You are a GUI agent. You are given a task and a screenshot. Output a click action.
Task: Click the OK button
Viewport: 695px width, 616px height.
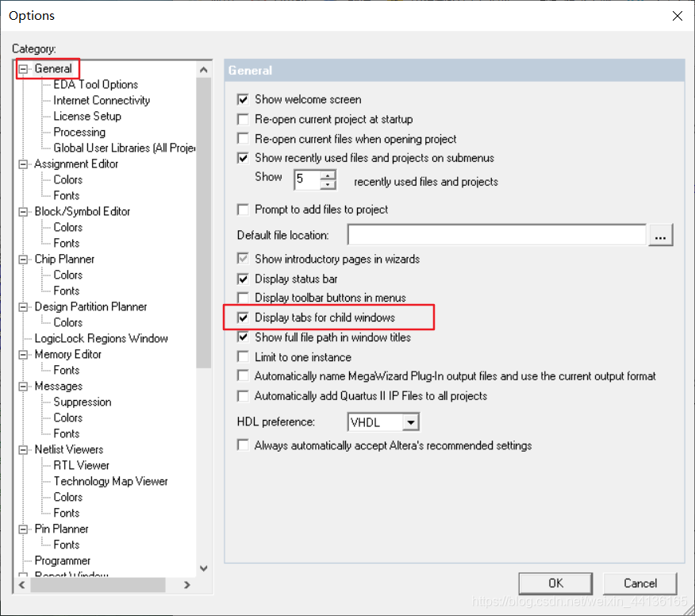(555, 583)
